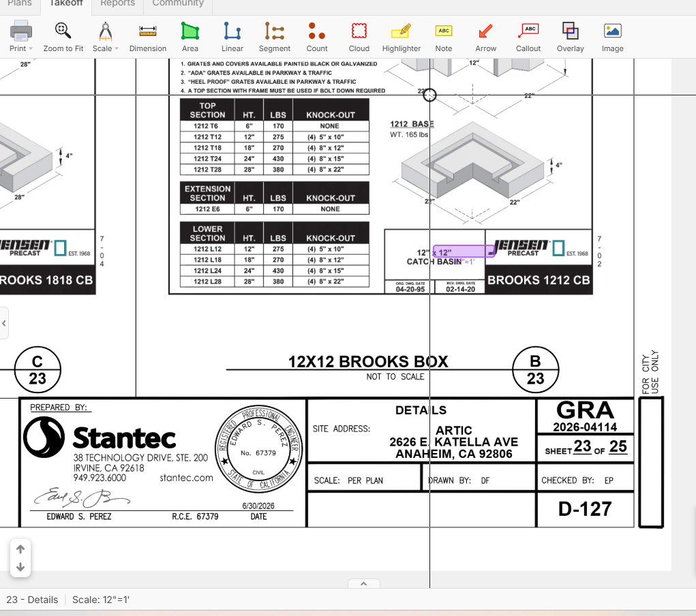The height and width of the screenshot is (616, 696).
Task: Activate the Segment takeoff tool
Action: pyautogui.click(x=274, y=31)
